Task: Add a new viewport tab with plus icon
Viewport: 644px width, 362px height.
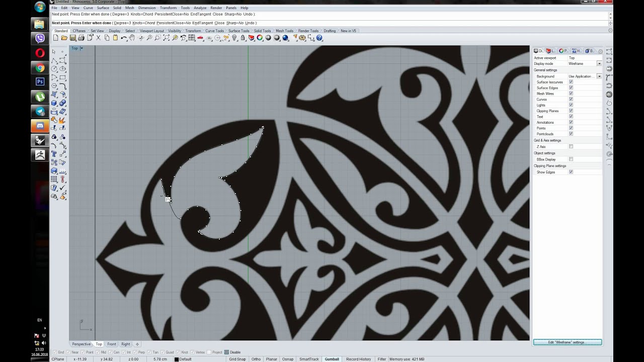Action: tap(137, 344)
